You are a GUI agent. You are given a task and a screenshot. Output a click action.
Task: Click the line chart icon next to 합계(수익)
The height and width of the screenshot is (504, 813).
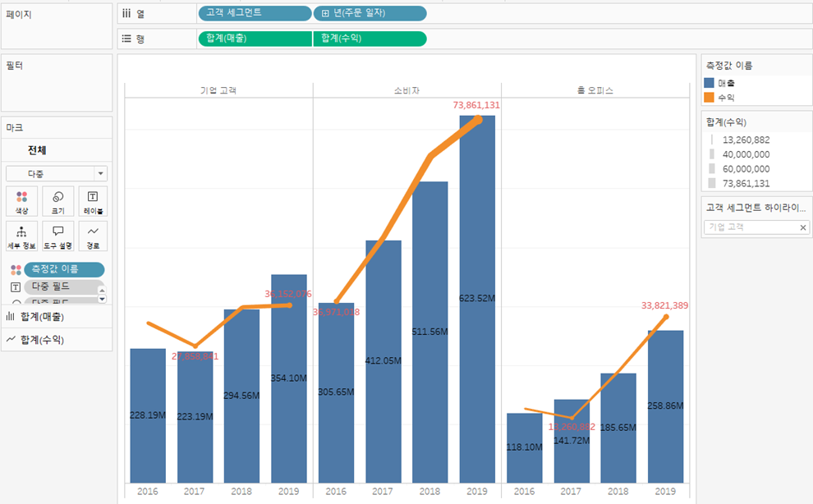click(11, 339)
